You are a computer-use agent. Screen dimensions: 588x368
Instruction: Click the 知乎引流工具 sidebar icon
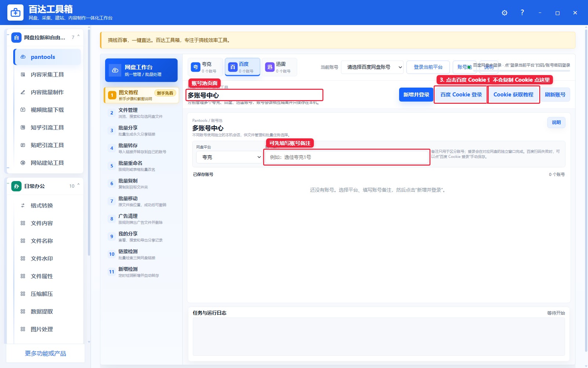pos(23,128)
